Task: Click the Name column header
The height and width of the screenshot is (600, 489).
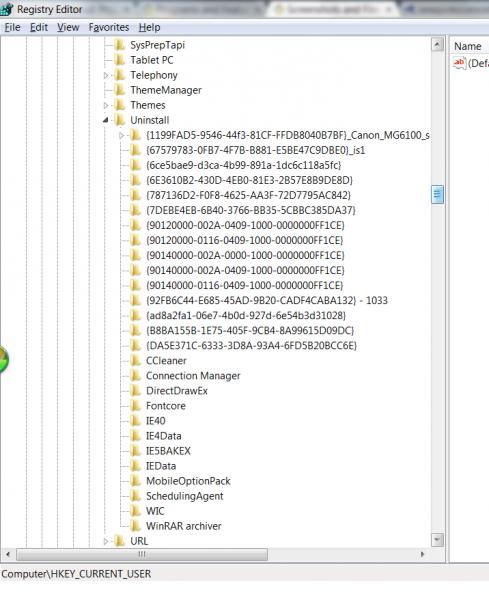Action: [x=469, y=46]
